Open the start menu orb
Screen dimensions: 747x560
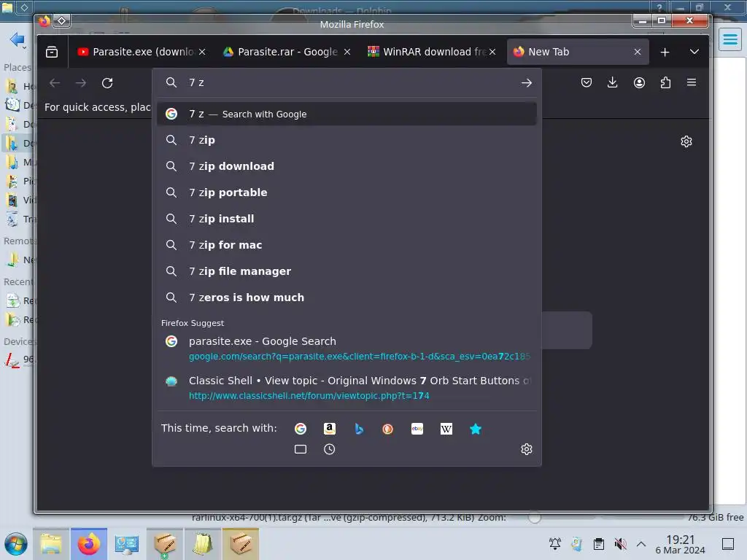(16, 544)
